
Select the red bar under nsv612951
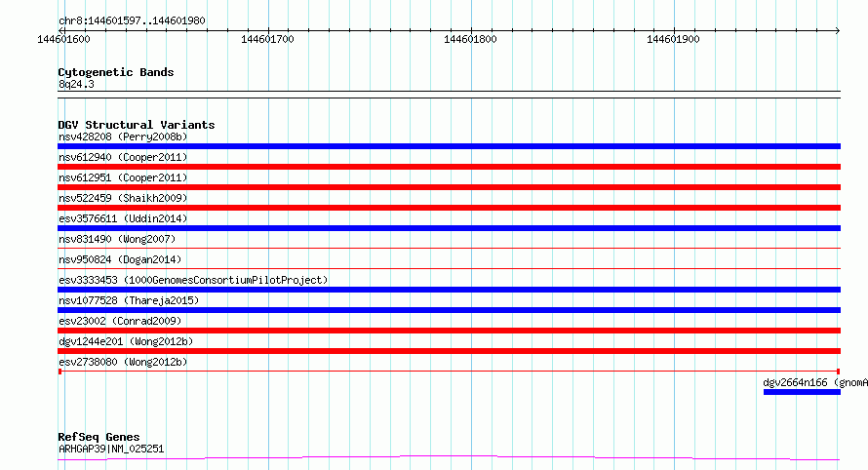449,187
